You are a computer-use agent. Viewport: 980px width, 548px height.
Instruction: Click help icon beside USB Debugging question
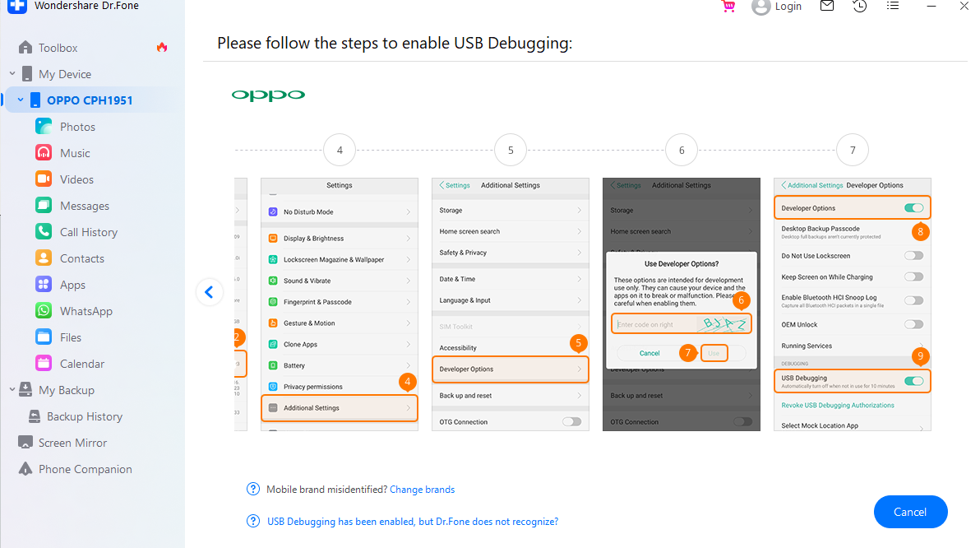point(253,521)
